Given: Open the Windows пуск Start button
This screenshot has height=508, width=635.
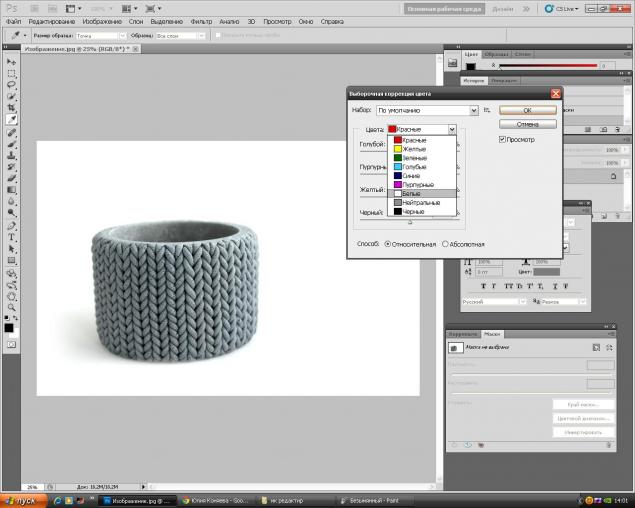Looking at the screenshot, I should tap(21, 501).
